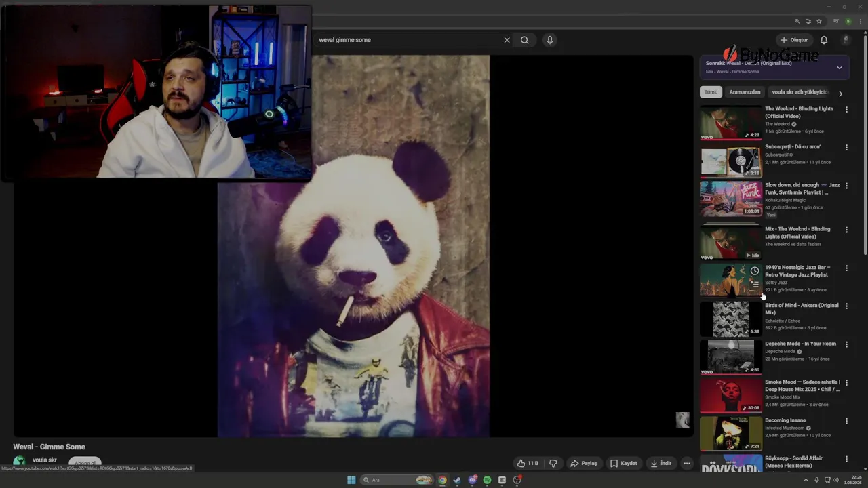This screenshot has height=488, width=868.
Task: Open browser zoom magnifier in address bar
Action: tap(797, 21)
